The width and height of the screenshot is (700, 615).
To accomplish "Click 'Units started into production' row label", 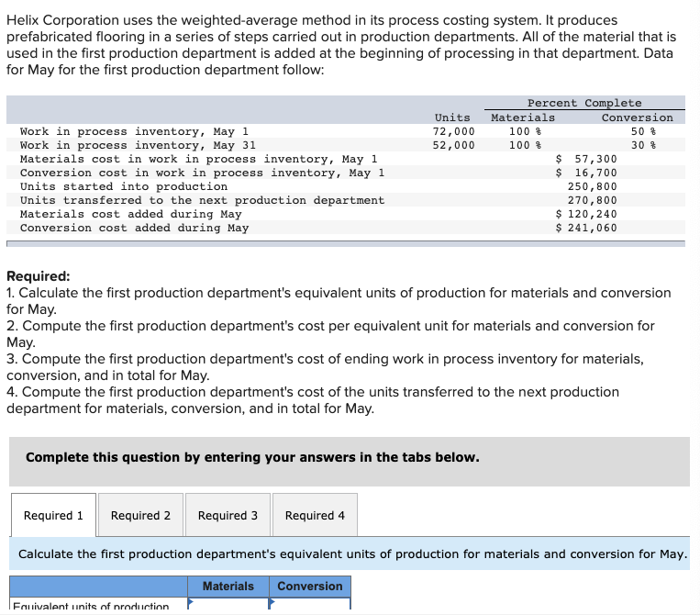I will 124,186.
